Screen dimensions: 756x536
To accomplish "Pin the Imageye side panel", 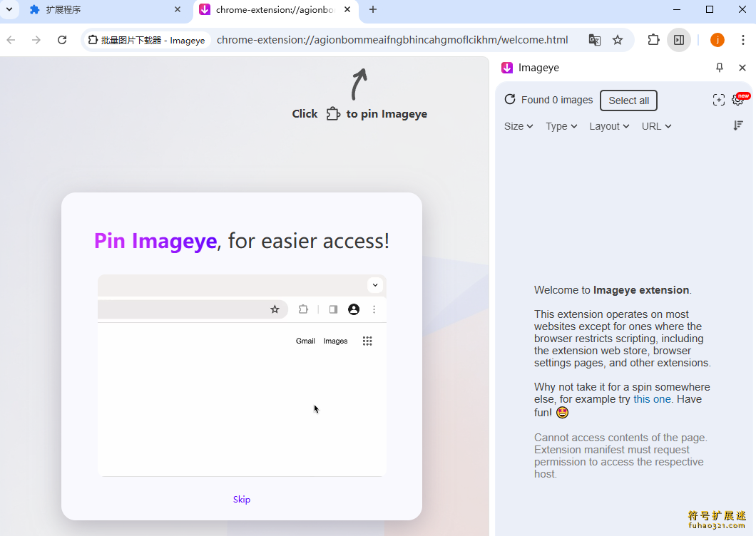I will tap(720, 68).
